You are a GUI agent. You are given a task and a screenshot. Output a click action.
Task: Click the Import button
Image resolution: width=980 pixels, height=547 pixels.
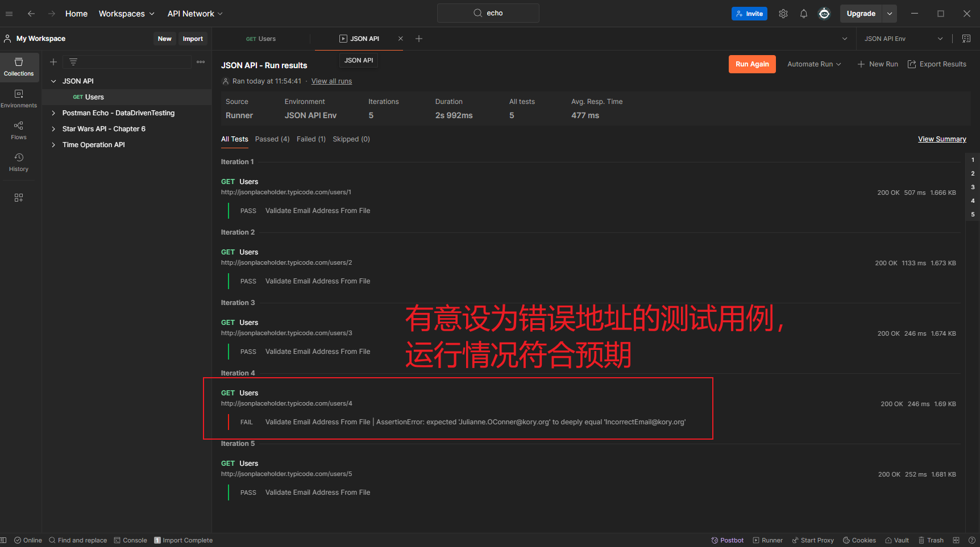[x=193, y=39]
